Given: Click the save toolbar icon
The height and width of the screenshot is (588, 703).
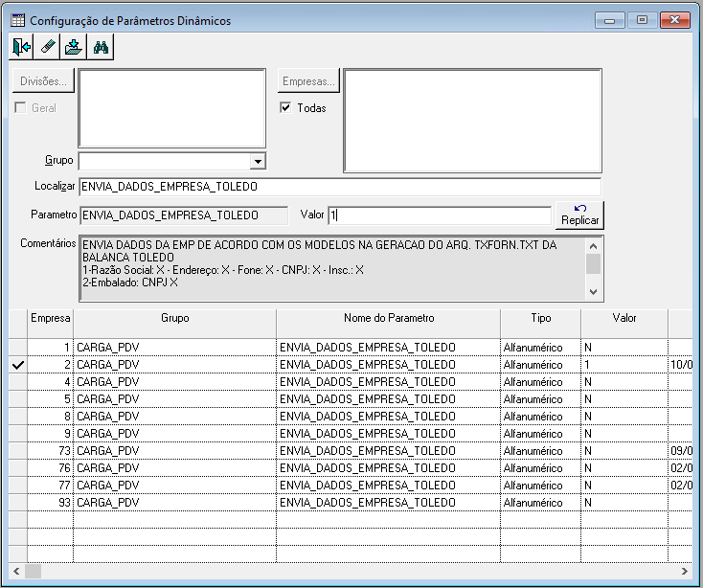Looking at the screenshot, I should click(x=74, y=47).
